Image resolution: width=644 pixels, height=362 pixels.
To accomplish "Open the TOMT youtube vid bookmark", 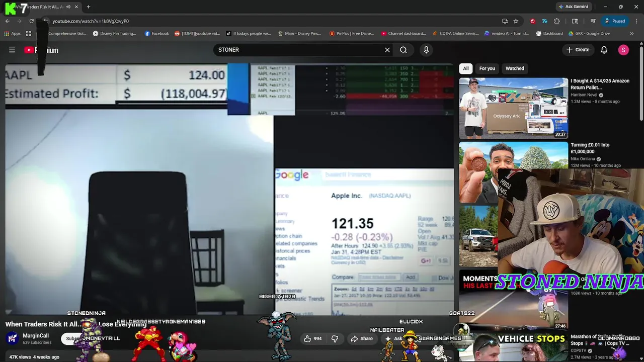I will click(197, 34).
